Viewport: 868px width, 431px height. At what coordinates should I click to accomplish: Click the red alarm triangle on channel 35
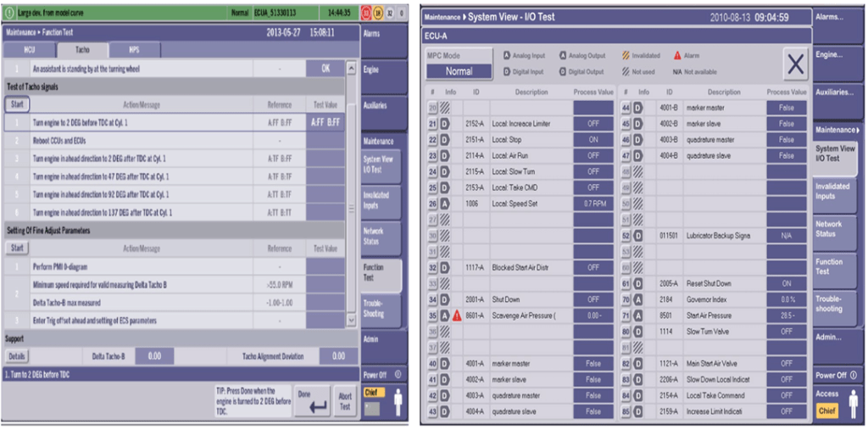[456, 316]
